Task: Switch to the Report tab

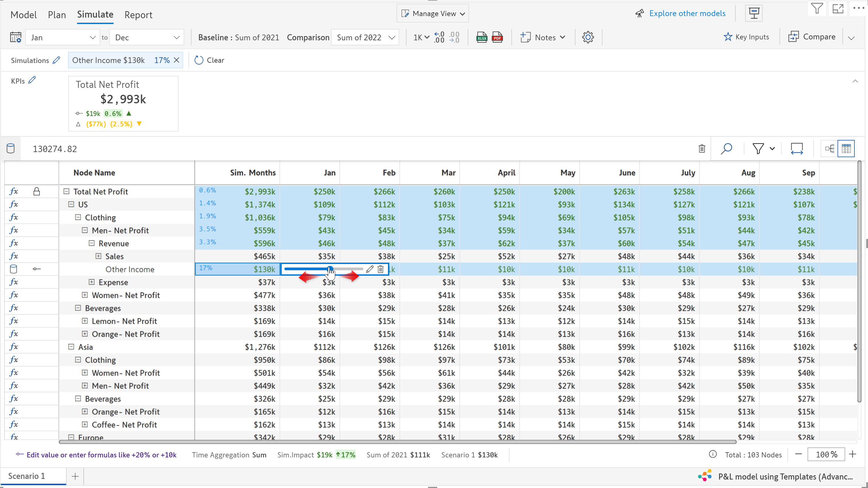Action: [x=138, y=15]
